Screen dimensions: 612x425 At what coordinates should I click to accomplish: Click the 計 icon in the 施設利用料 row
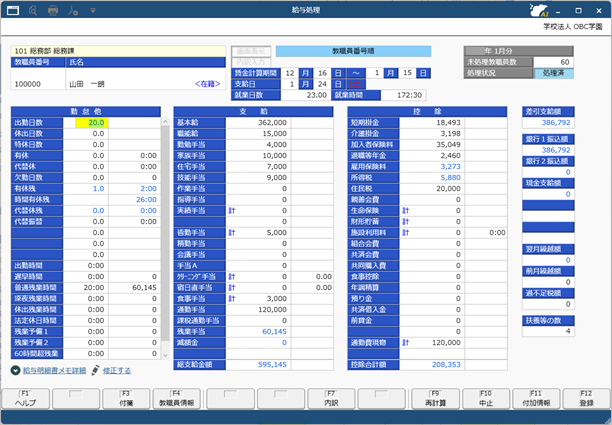pos(406,233)
